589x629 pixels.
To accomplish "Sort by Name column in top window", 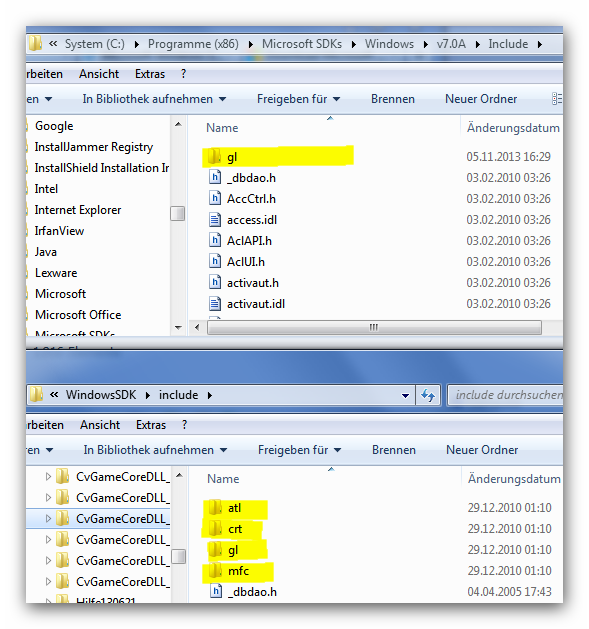I will click(222, 128).
